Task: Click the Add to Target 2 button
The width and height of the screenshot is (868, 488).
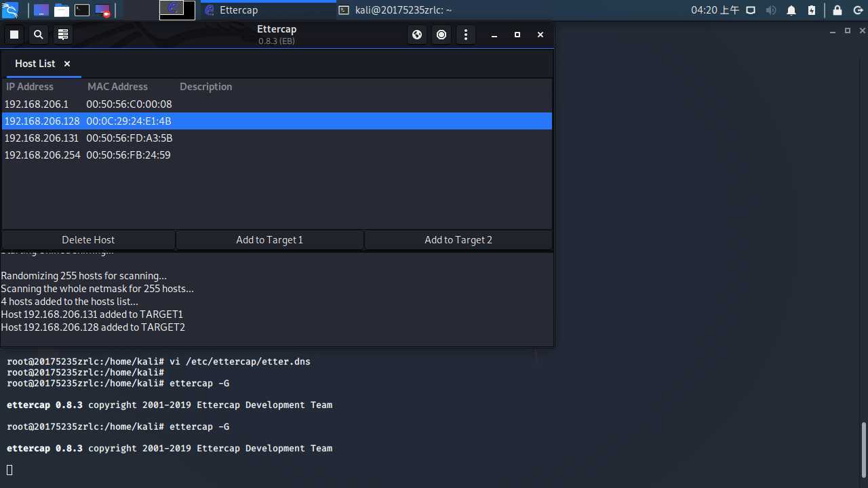Action: [458, 240]
